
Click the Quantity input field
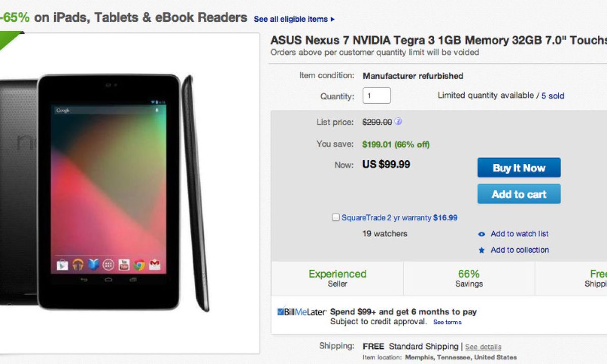pos(376,96)
